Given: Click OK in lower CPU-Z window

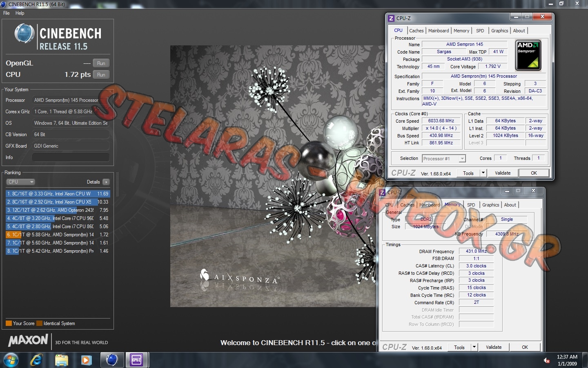Looking at the screenshot, I should click(525, 348).
